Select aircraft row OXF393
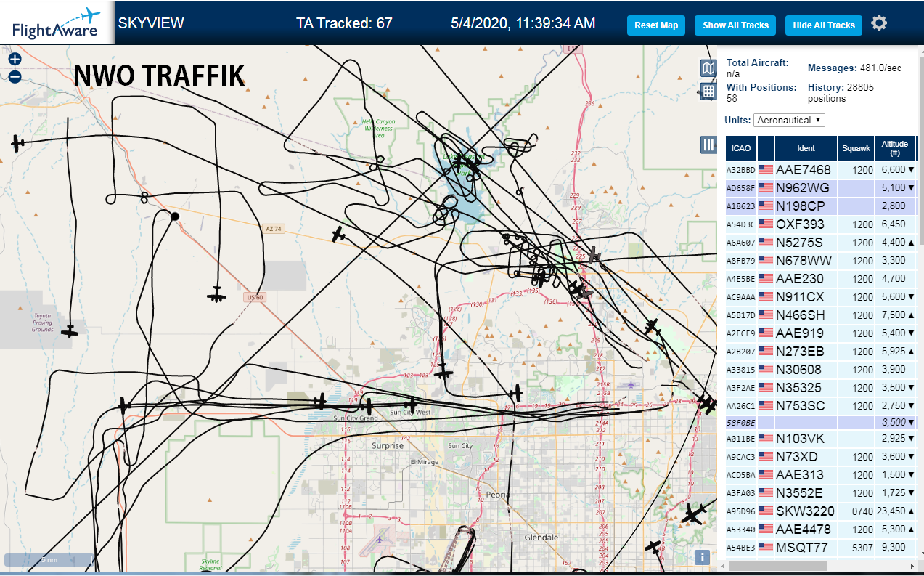 click(820, 224)
